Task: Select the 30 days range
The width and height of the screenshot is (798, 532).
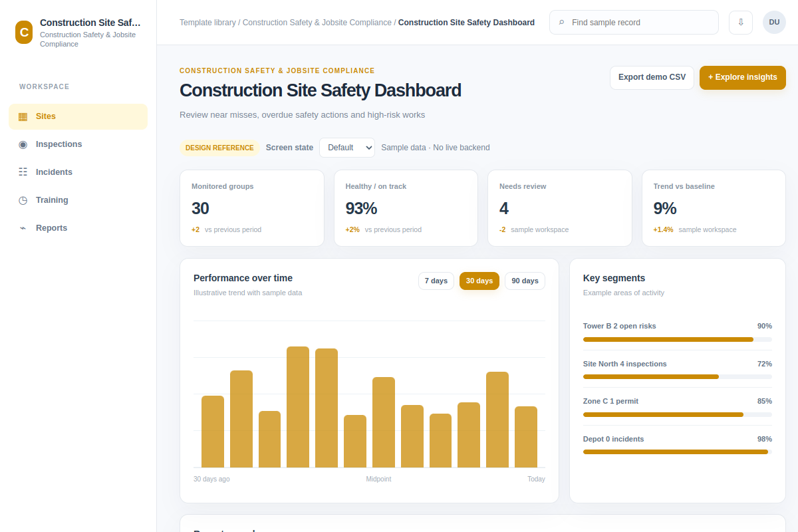Action: [479, 281]
